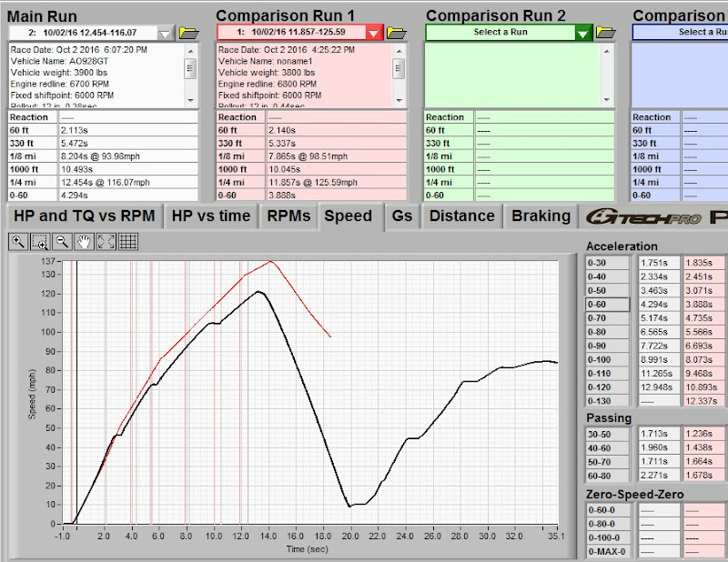The height and width of the screenshot is (562, 728).
Task: Select 0-60-0 under Zero-Speed-Zero
Action: (609, 510)
